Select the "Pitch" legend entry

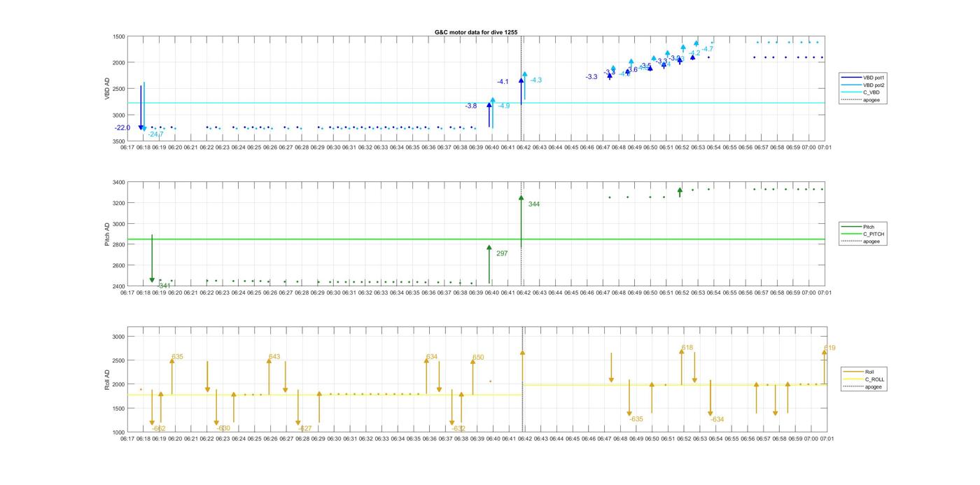tap(869, 227)
